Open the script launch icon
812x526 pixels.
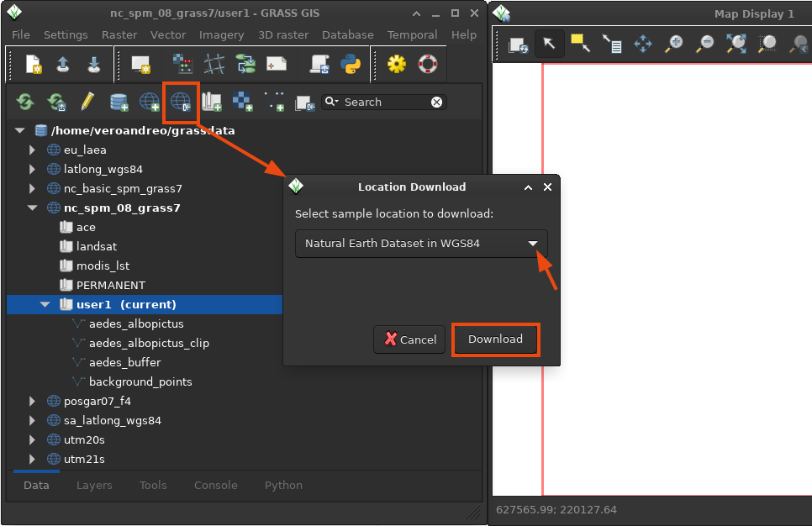point(319,64)
